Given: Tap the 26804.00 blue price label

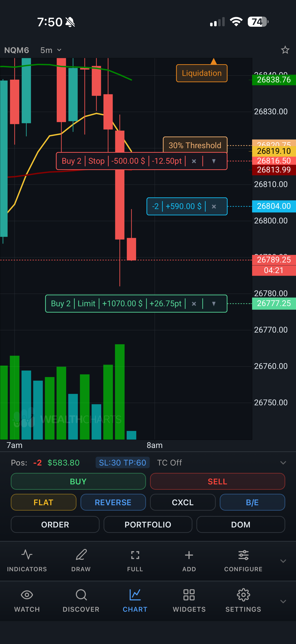Looking at the screenshot, I should 274,206.
